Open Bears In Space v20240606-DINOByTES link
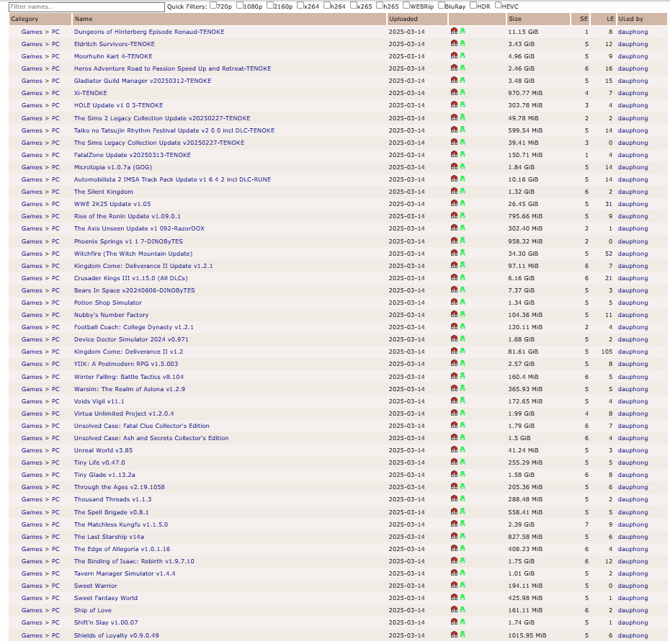 click(x=134, y=290)
